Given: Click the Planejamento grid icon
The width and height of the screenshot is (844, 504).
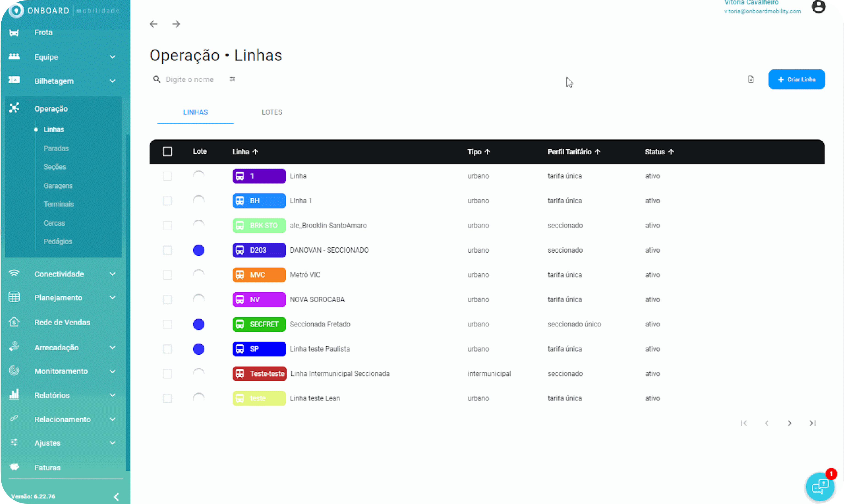Looking at the screenshot, I should [x=14, y=297].
